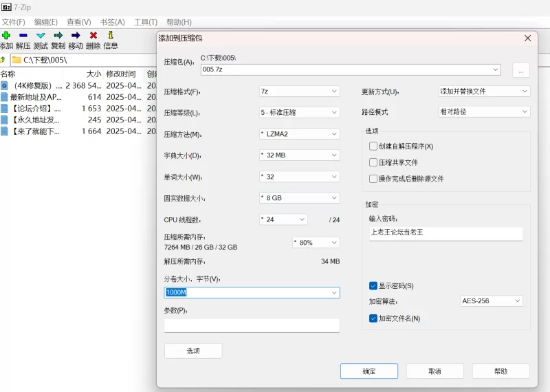Click the browse "..." button beside archive name

(521, 70)
